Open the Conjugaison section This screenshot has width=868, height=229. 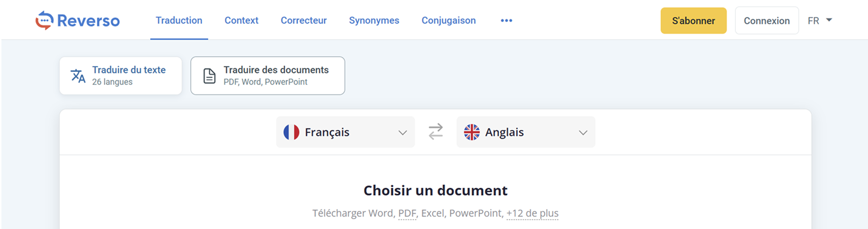click(448, 21)
